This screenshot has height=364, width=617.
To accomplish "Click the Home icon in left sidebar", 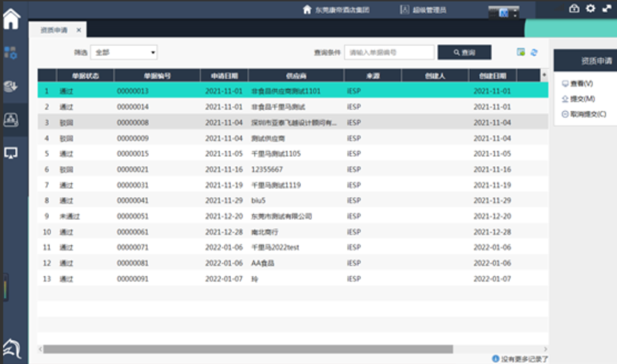I will [x=11, y=19].
